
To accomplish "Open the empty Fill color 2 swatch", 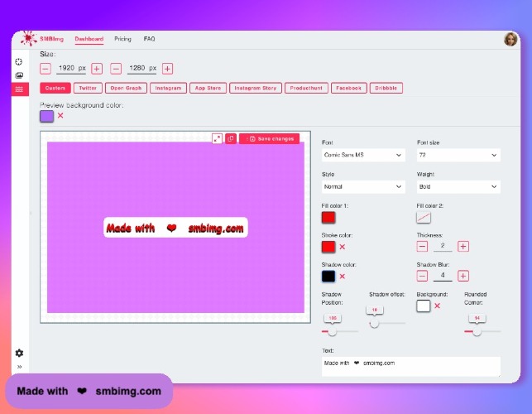I will (x=424, y=218).
